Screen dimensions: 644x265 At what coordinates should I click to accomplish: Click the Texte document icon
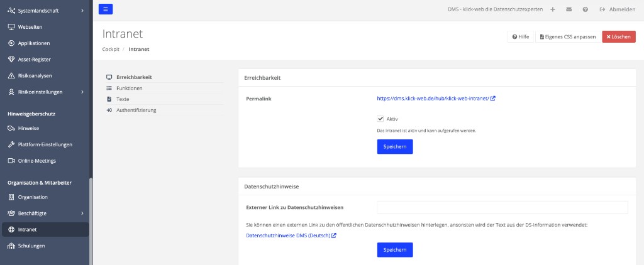point(109,99)
